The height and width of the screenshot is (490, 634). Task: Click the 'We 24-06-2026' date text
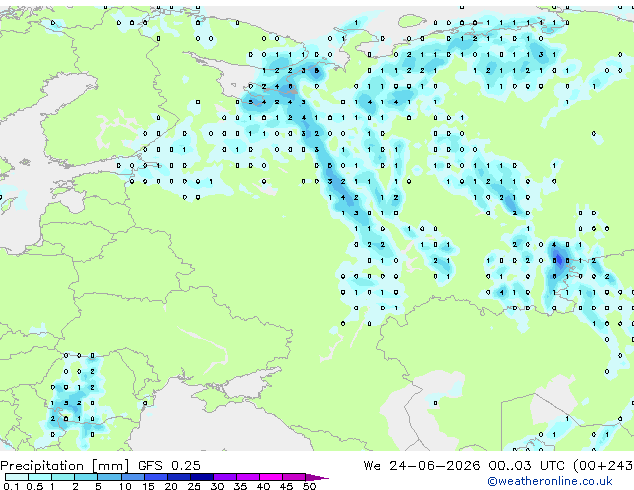tap(422, 466)
